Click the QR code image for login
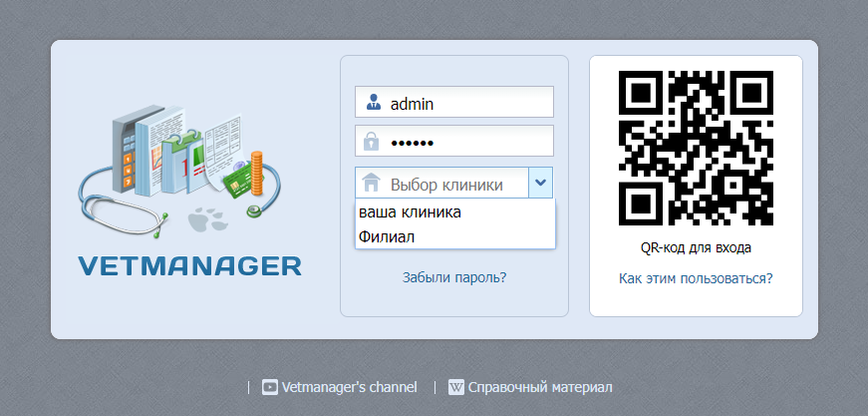The height and width of the screenshot is (416, 868). click(696, 148)
